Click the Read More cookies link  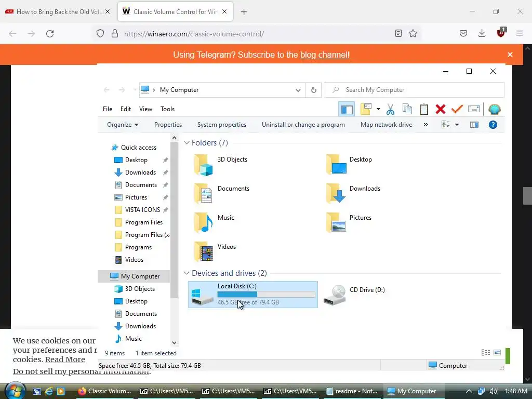[65, 360]
